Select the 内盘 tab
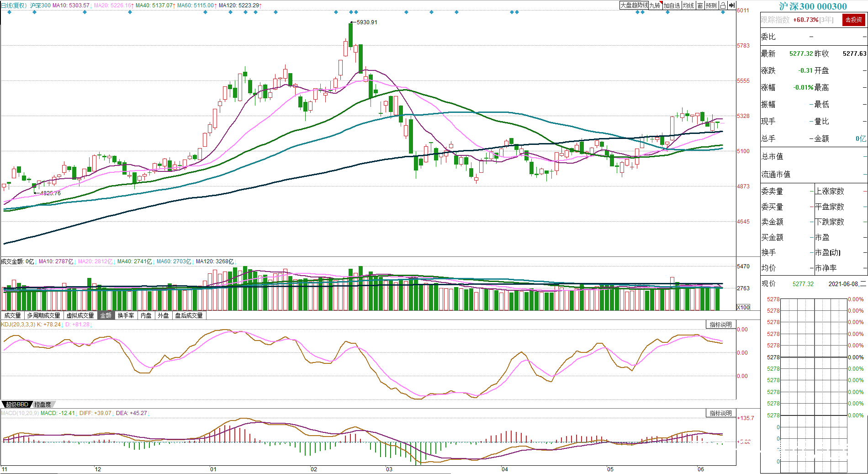 pyautogui.click(x=146, y=315)
